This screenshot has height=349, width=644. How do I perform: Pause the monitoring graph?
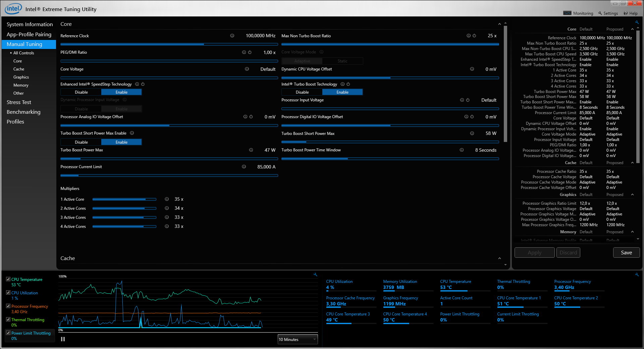63,339
